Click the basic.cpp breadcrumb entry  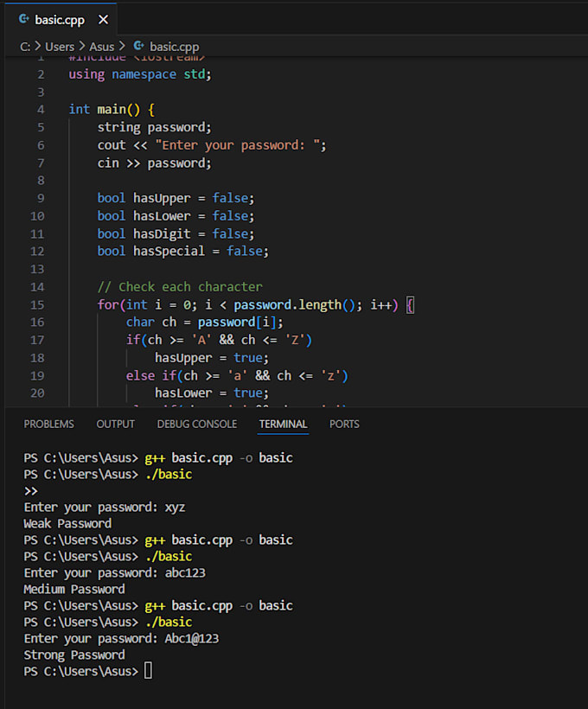174,47
